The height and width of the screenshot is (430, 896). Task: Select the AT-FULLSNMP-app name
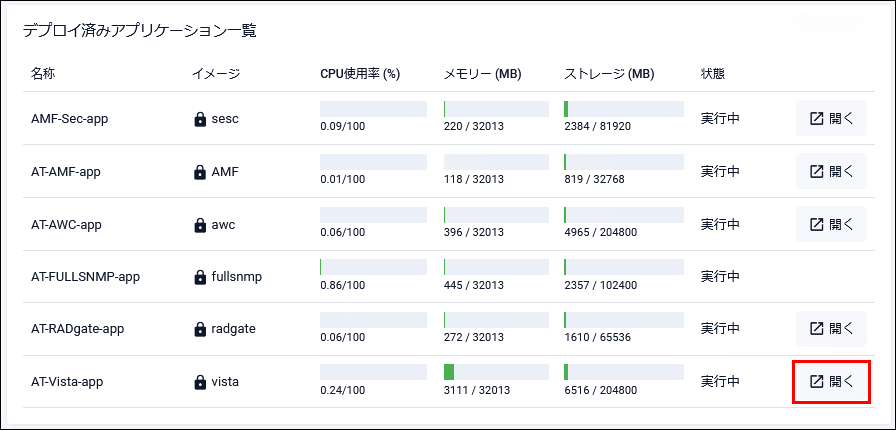pyautogui.click(x=85, y=276)
